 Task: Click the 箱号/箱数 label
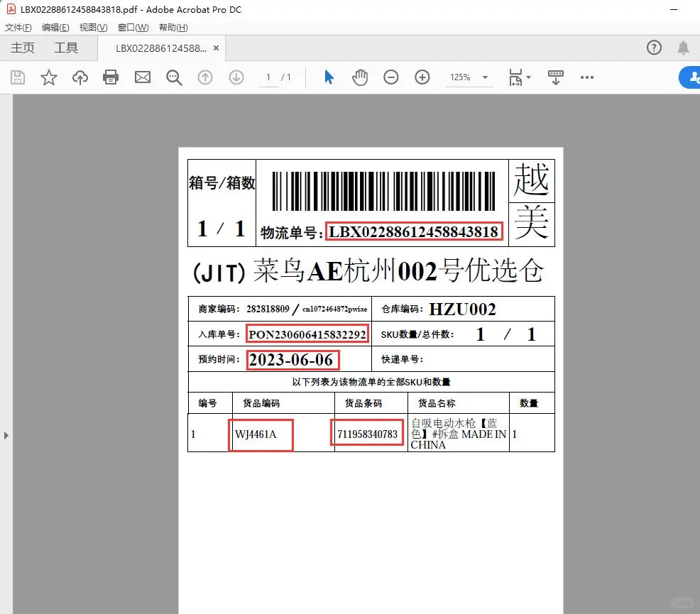pos(222,182)
